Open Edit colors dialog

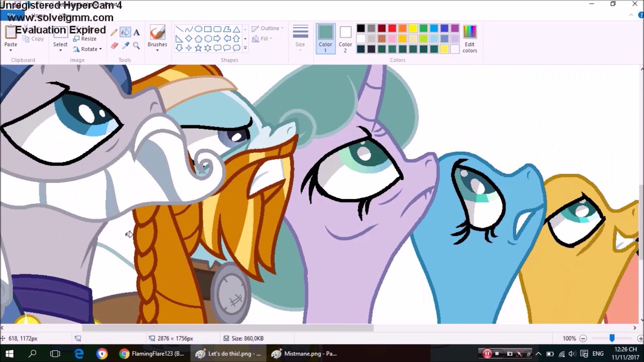[470, 38]
